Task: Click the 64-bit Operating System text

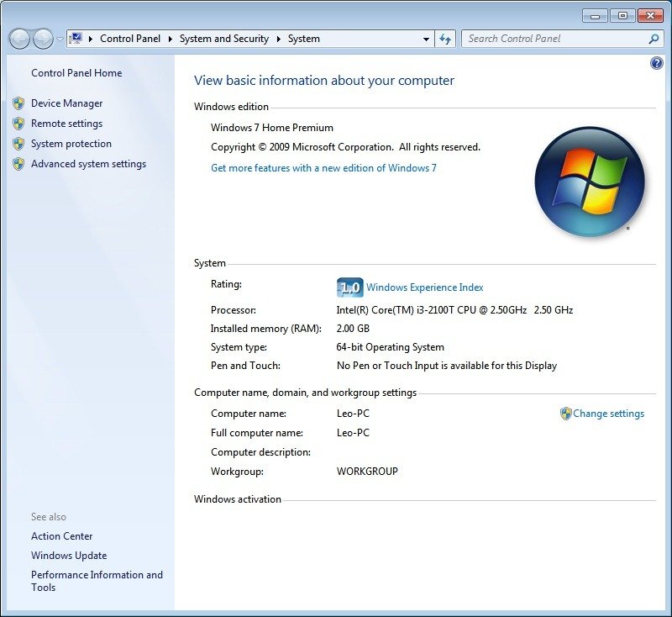Action: pyautogui.click(x=390, y=347)
